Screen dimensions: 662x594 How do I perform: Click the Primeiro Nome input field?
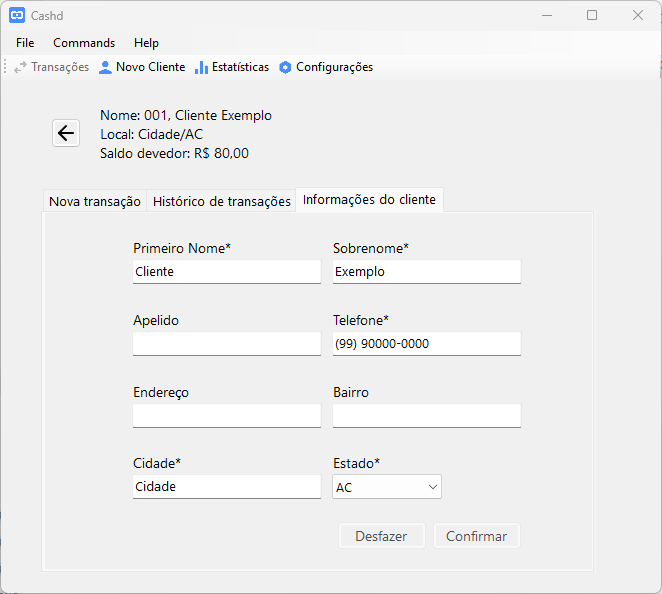(227, 271)
